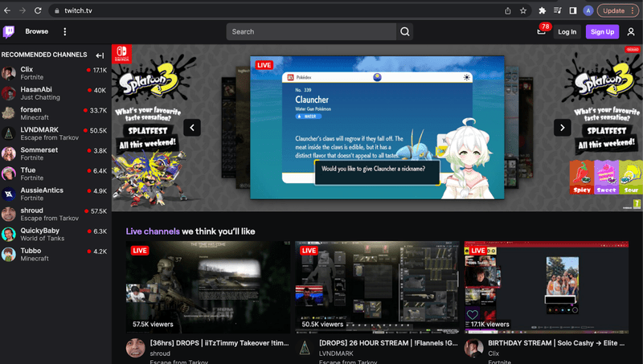Open the [36hrs] DROPS stream title

219,343
